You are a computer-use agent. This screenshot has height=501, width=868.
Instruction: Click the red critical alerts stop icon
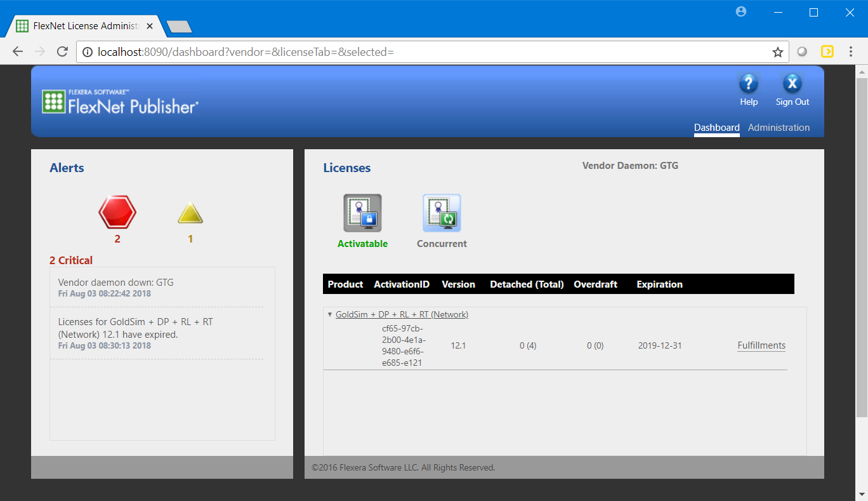pyautogui.click(x=117, y=212)
